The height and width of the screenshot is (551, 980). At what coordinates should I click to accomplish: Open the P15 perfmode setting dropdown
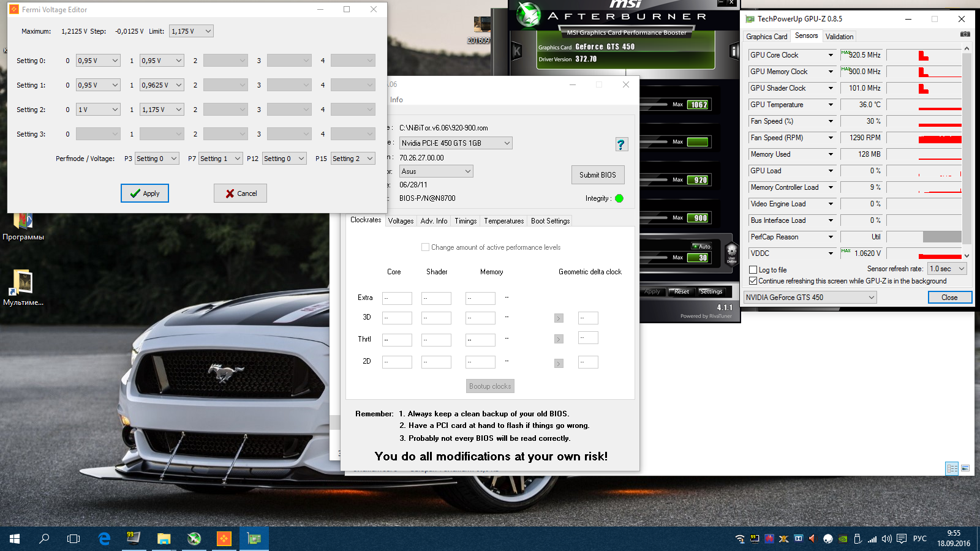point(353,159)
